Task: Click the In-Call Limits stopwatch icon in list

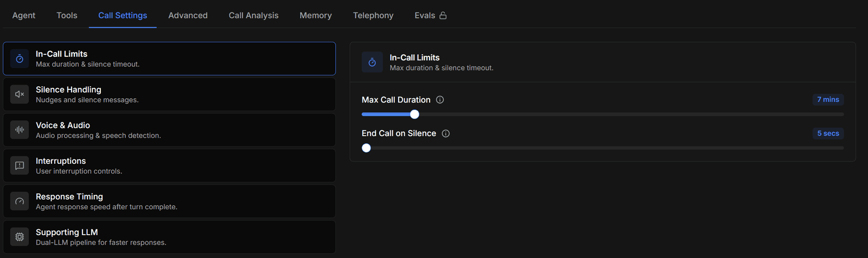Action: click(20, 59)
